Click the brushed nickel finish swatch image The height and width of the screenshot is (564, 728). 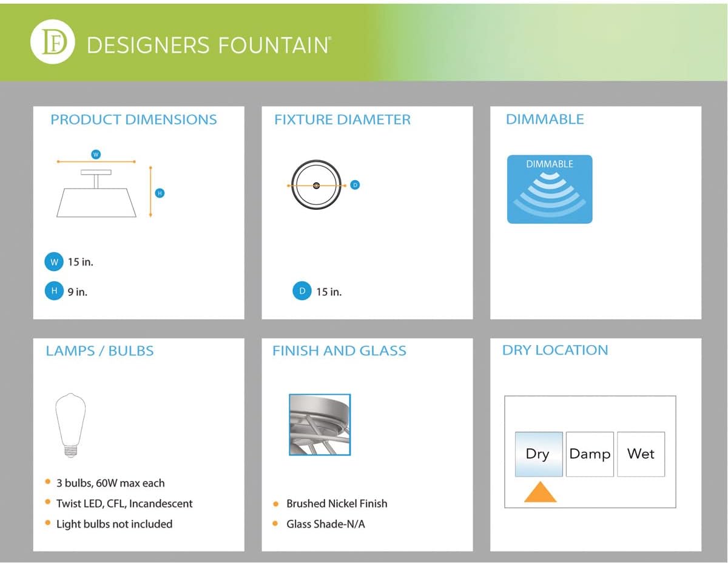(x=320, y=425)
